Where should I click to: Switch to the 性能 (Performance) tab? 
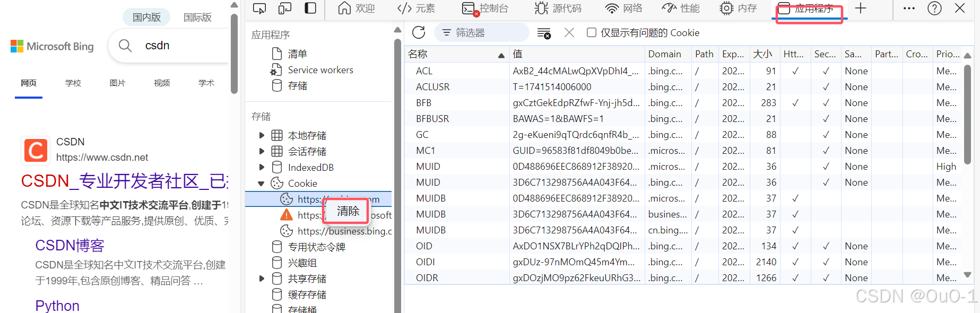coord(681,8)
